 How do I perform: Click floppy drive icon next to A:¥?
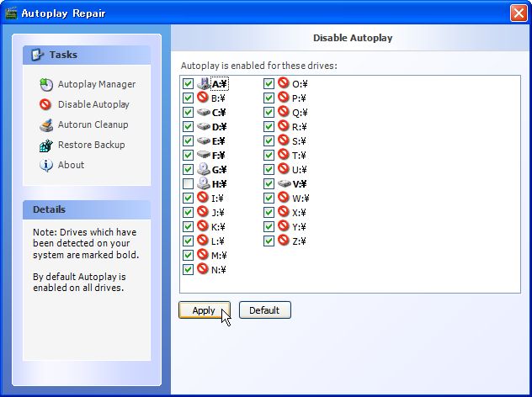[203, 83]
